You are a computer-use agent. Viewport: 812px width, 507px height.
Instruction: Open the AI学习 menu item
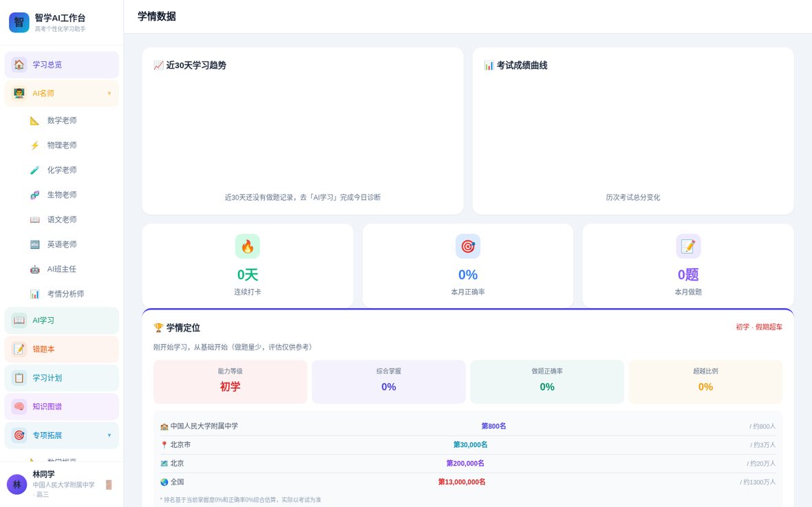[62, 320]
